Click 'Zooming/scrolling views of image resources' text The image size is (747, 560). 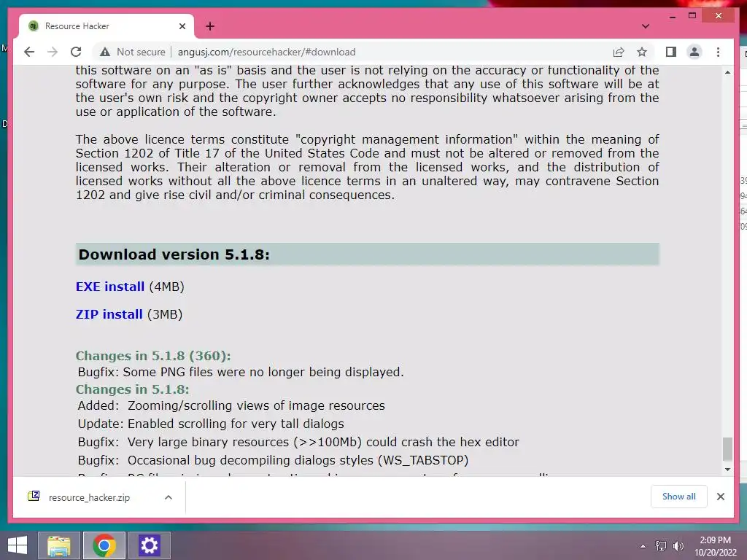[256, 405]
